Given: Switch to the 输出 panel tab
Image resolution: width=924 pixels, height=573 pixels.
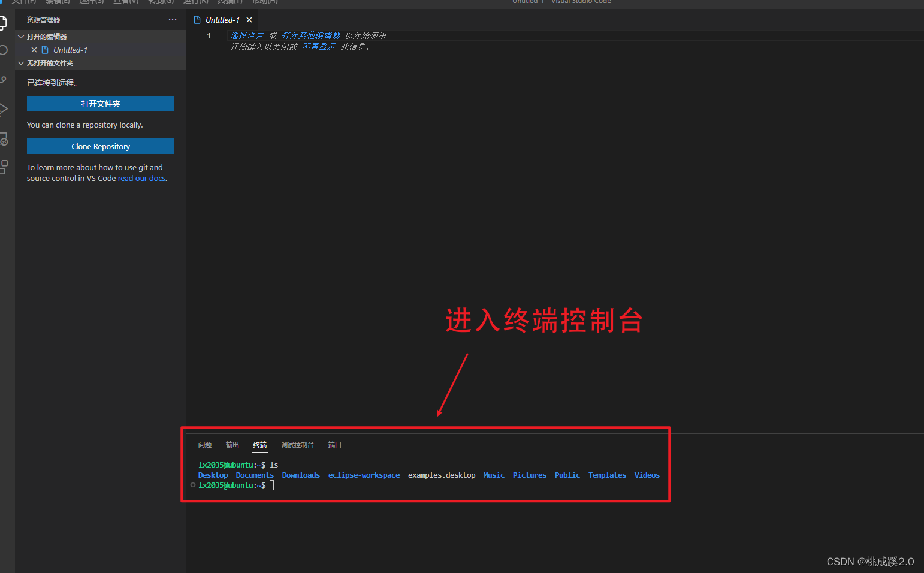Looking at the screenshot, I should point(232,445).
